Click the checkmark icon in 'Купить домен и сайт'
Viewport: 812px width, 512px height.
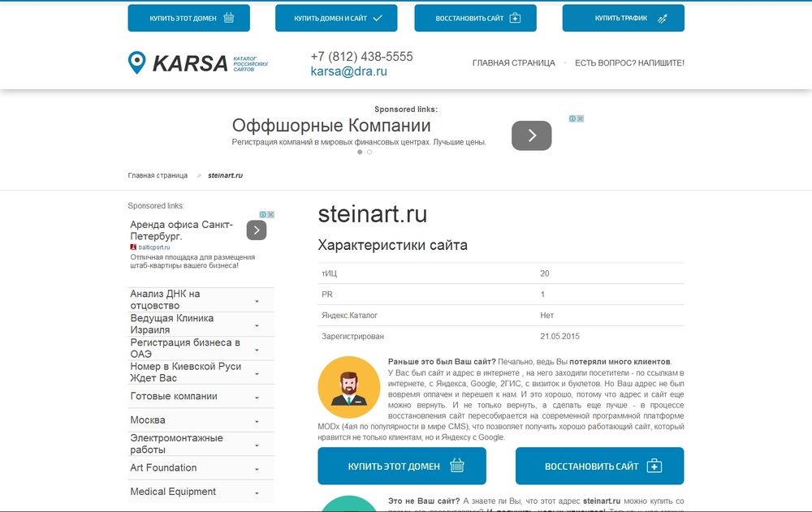click(378, 18)
